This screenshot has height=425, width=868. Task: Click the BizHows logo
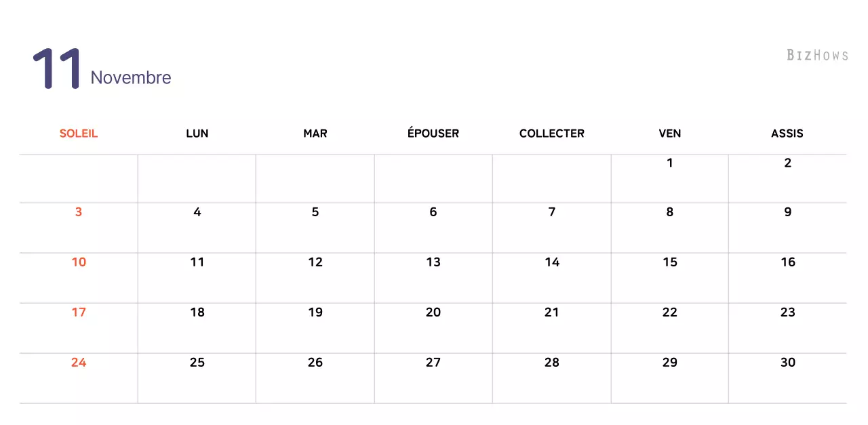tap(817, 55)
